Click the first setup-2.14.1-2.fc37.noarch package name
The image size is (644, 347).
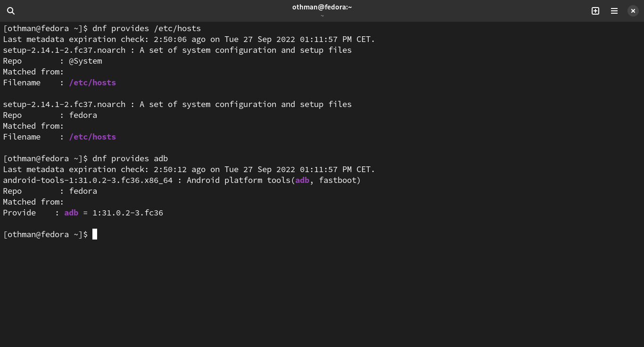64,50
